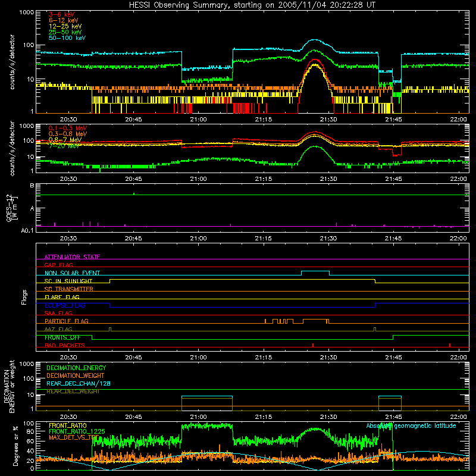The image size is (476, 476).
Task: Click the DECIMATION_WEIGHT legend label
Action: click(76, 375)
